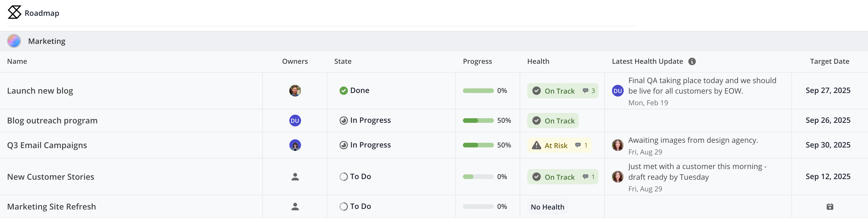The width and height of the screenshot is (868, 218).
Task: Change the Done state of Launch new blog
Action: coord(354,90)
